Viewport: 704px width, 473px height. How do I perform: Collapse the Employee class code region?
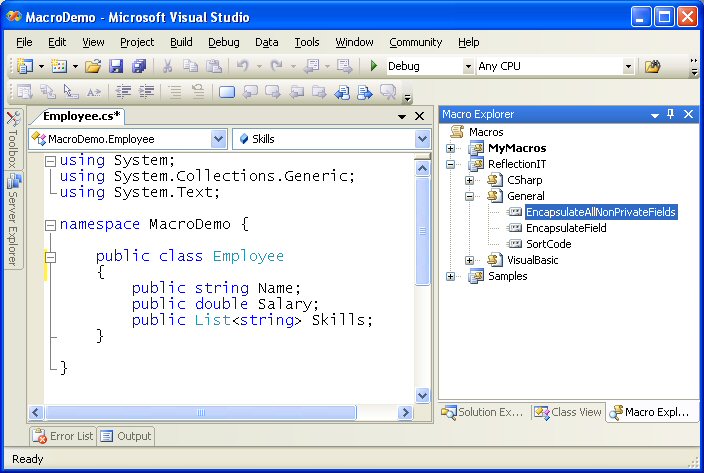point(50,257)
